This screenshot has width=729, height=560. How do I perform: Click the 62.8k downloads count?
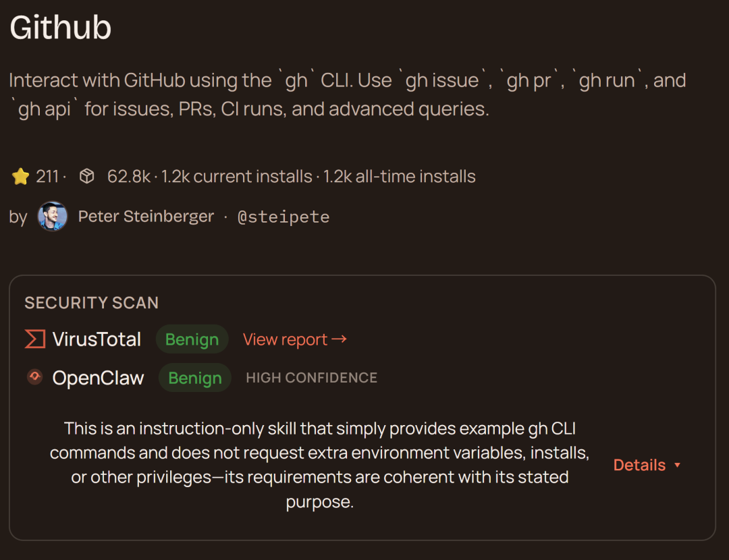point(128,177)
